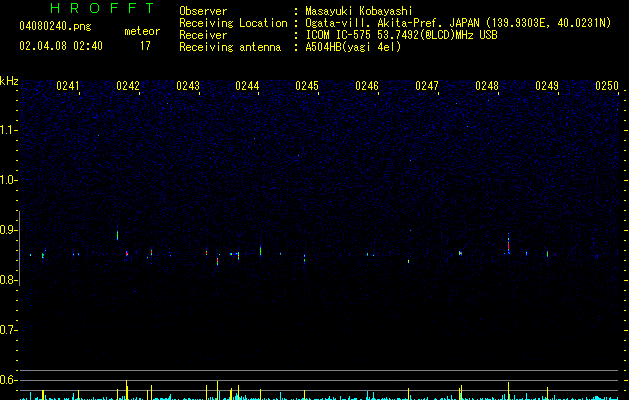Click the meteor count 17

pyautogui.click(x=145, y=46)
